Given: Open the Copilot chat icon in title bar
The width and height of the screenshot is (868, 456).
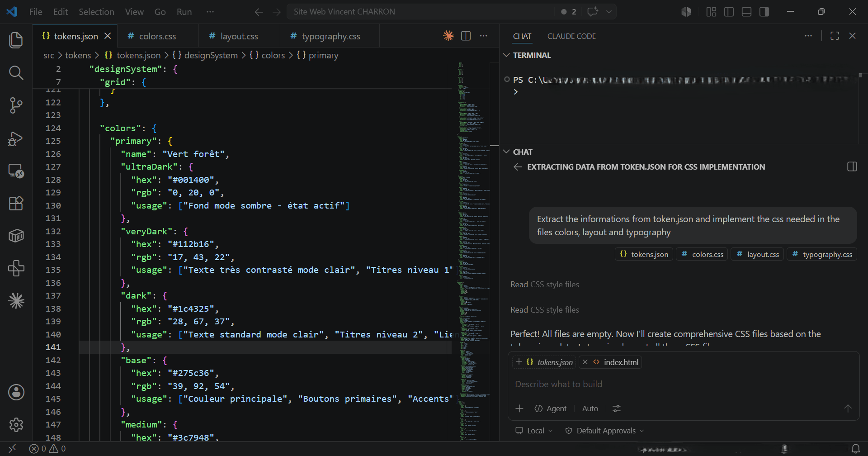Looking at the screenshot, I should coord(593,12).
